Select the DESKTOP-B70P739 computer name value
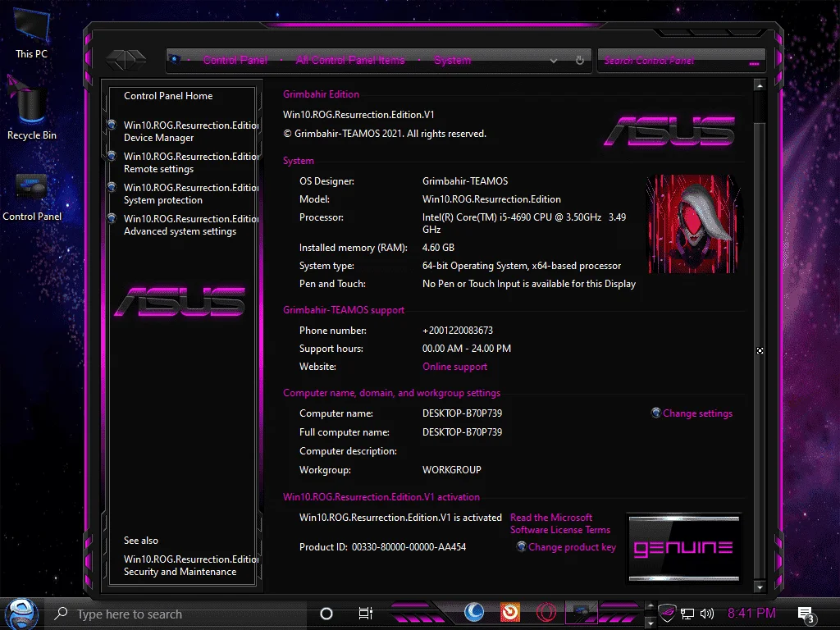The height and width of the screenshot is (630, 840). 463,413
